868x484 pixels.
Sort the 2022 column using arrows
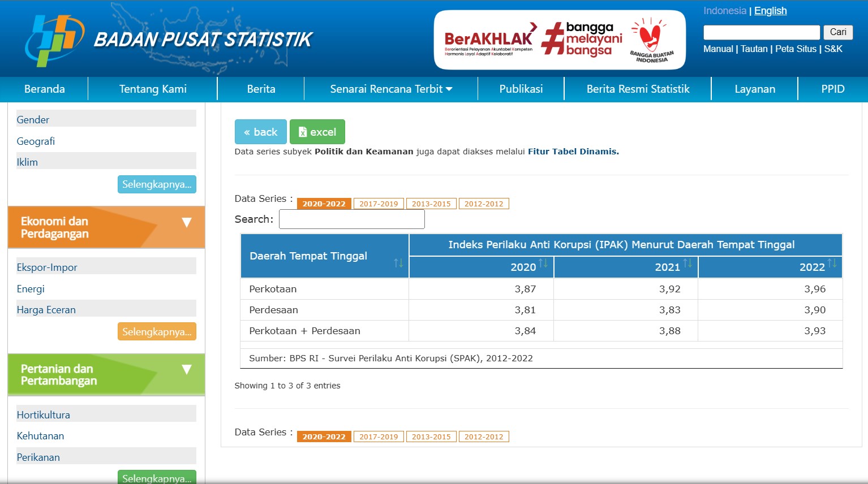pos(832,263)
